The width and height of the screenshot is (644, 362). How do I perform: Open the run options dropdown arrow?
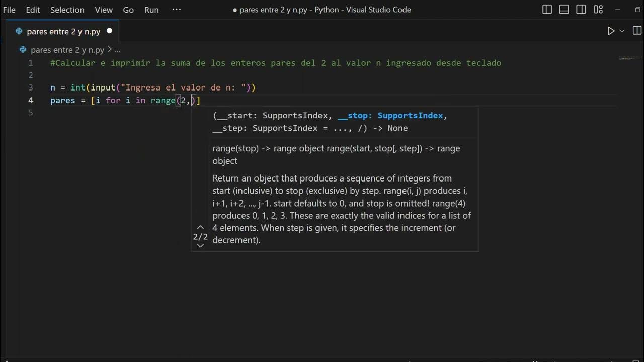point(622,31)
